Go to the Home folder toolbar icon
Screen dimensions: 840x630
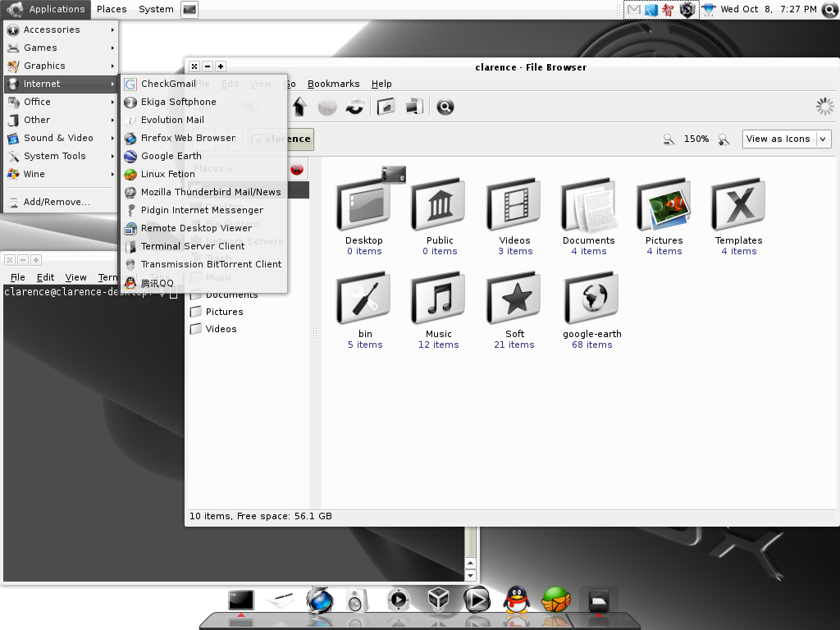(x=386, y=107)
